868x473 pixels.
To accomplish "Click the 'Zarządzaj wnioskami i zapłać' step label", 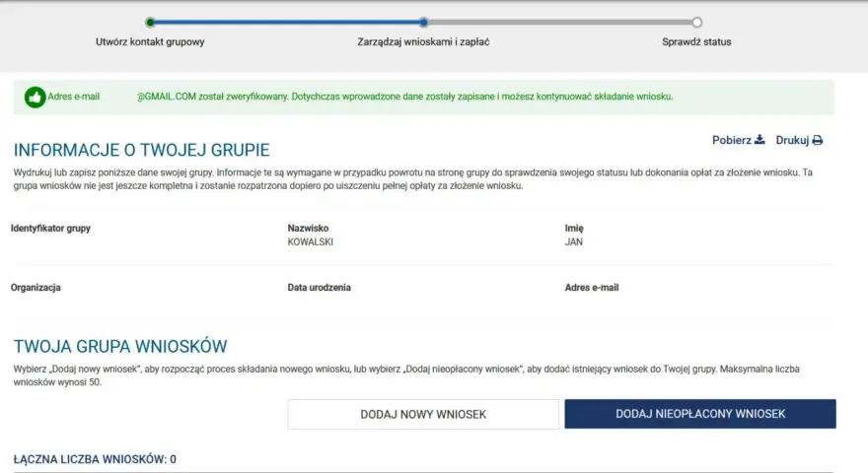I will point(423,42).
